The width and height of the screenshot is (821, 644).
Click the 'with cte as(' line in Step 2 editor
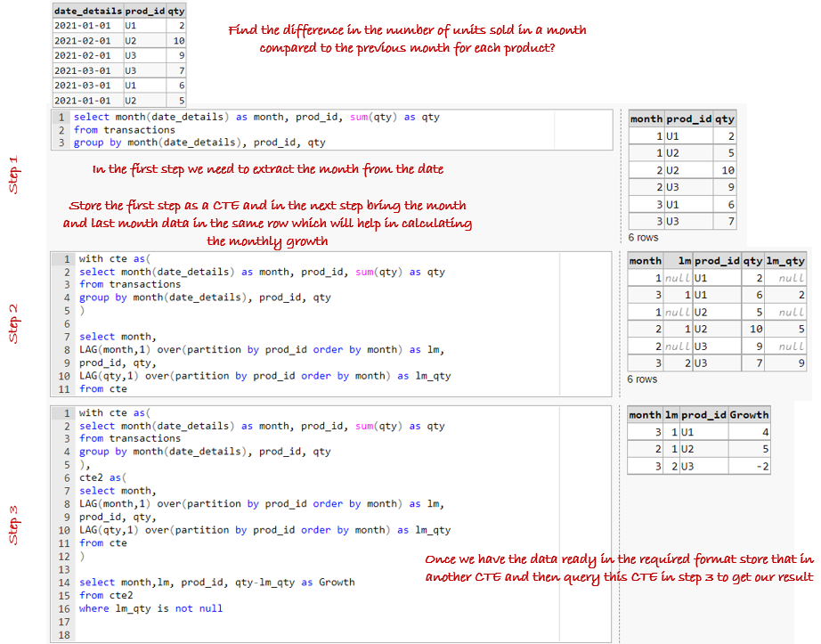[x=116, y=259]
